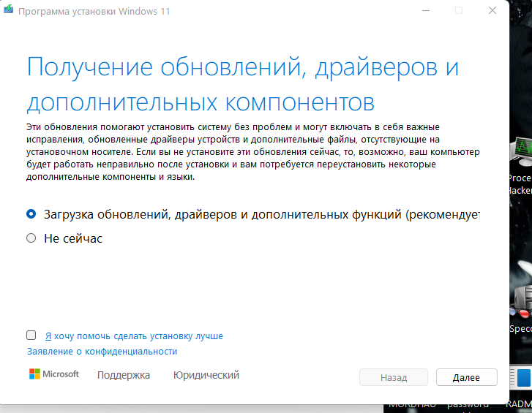Minimize the Windows 11 setup window
532x413 pixels.
pyautogui.click(x=426, y=10)
